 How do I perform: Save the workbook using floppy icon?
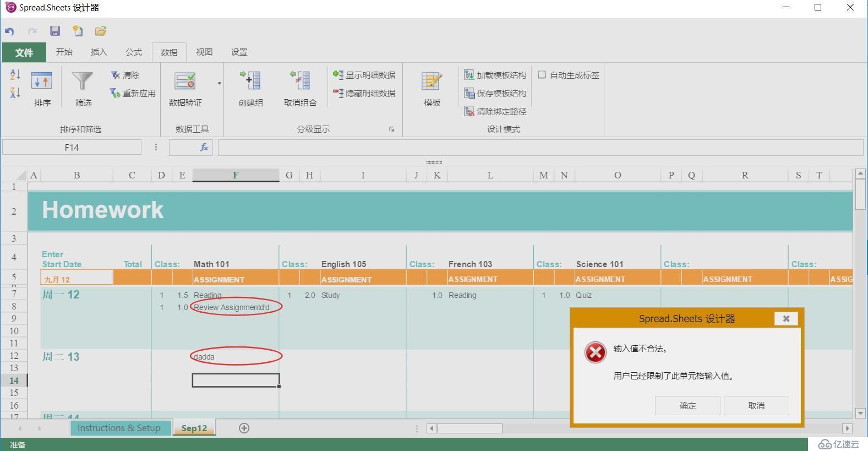pyautogui.click(x=54, y=31)
